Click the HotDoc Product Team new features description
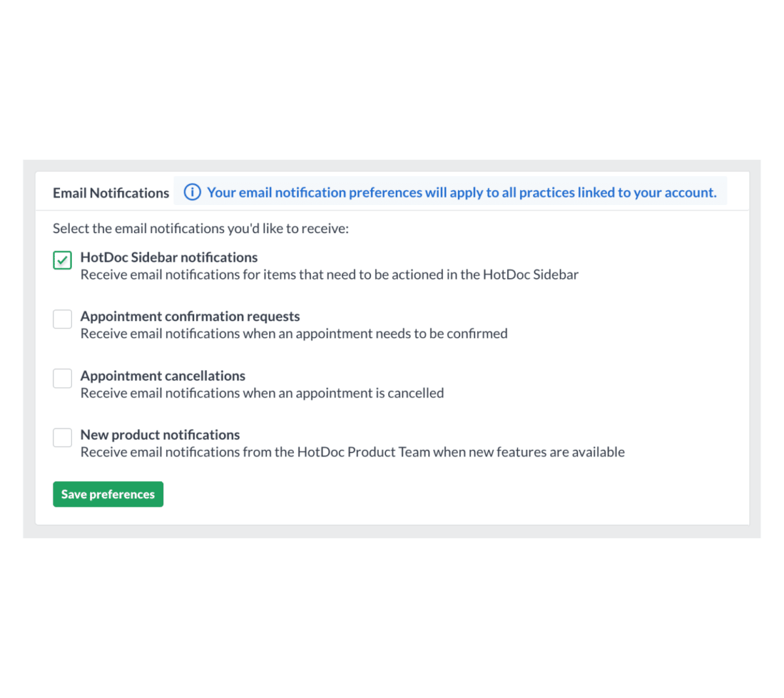784x698 pixels. (352, 452)
